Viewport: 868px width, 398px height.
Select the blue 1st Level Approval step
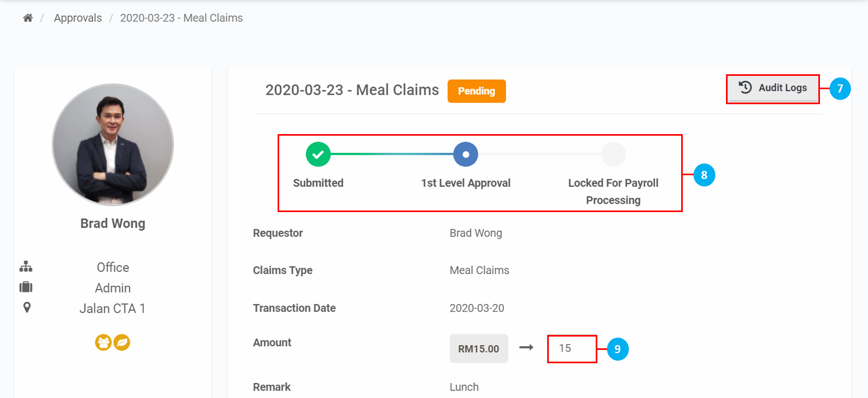[x=465, y=154]
